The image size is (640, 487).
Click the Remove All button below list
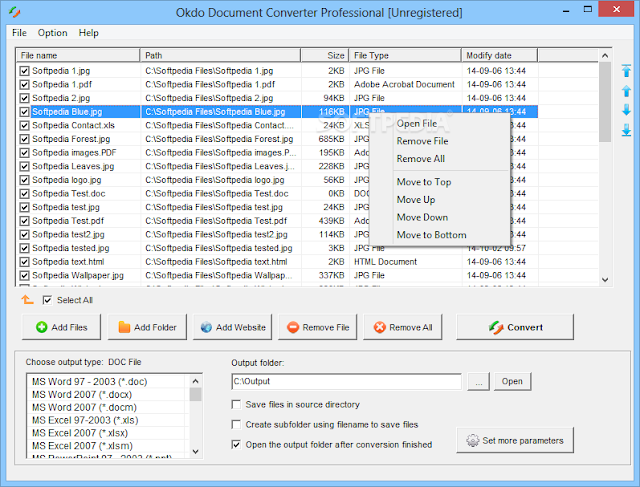[402, 327]
